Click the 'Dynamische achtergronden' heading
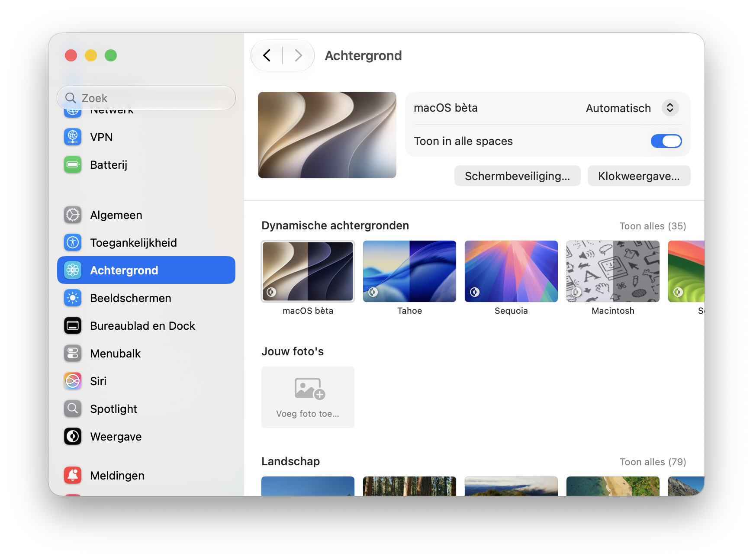 (335, 226)
